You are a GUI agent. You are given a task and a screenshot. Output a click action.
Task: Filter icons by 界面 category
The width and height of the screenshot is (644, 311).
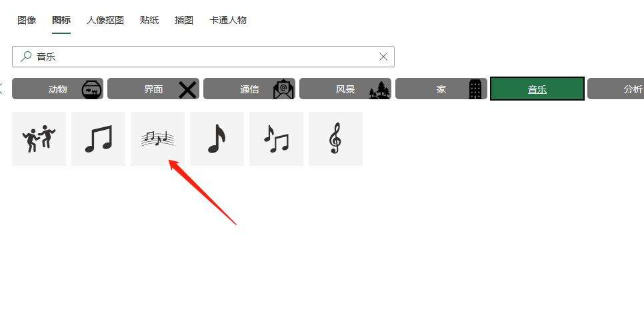(153, 89)
